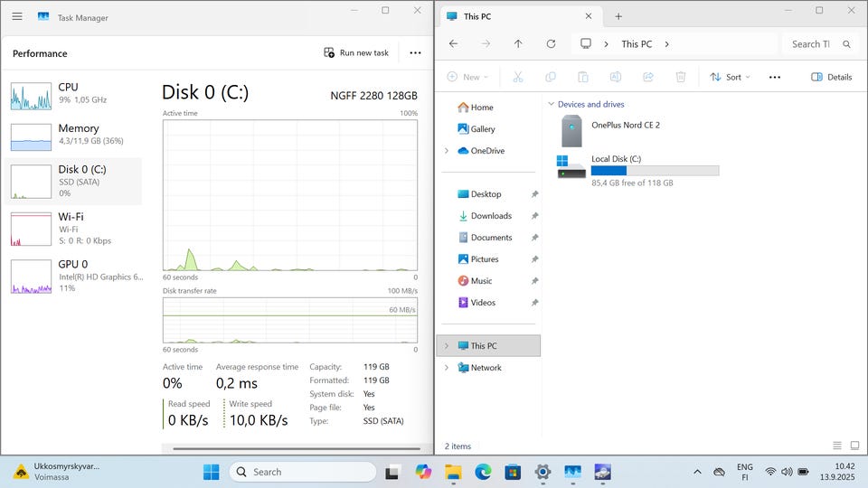The width and height of the screenshot is (868, 488).
Task: Switch to details list view icon
Action: tap(837, 446)
